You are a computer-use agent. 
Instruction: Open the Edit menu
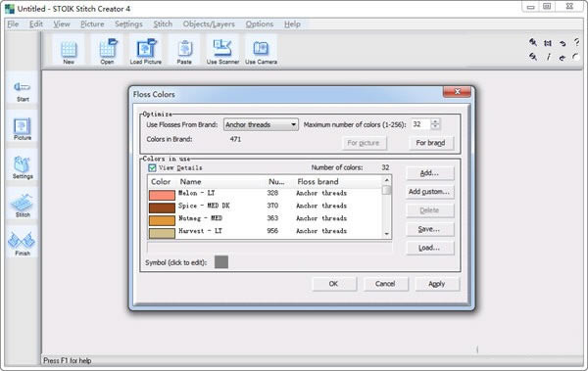(x=36, y=24)
